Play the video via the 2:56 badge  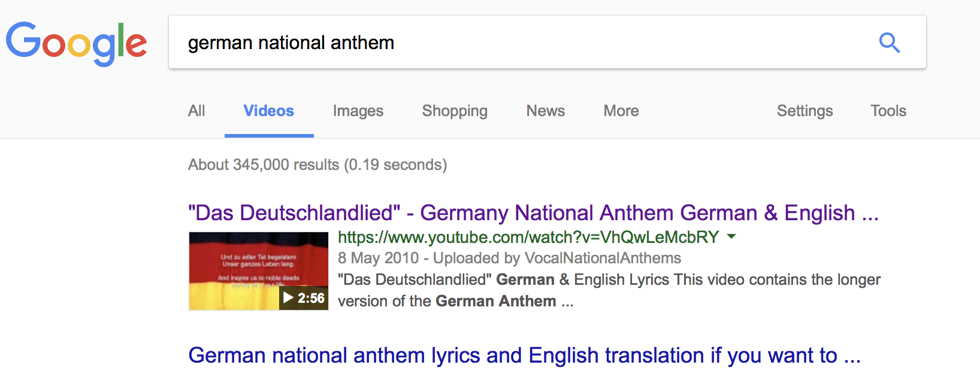click(304, 297)
